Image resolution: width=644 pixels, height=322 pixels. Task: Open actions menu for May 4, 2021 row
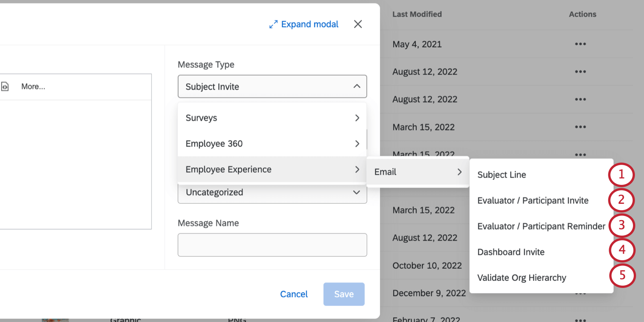click(580, 44)
